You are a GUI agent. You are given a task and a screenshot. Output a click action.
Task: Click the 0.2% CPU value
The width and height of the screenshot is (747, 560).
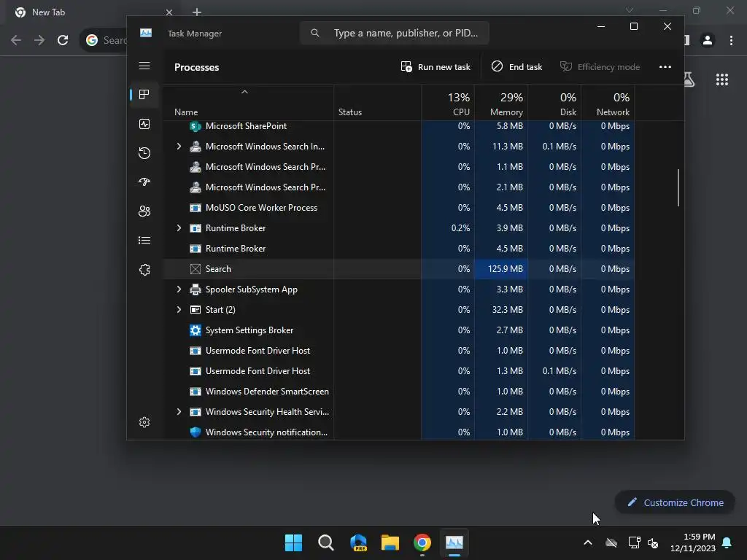[x=460, y=228]
